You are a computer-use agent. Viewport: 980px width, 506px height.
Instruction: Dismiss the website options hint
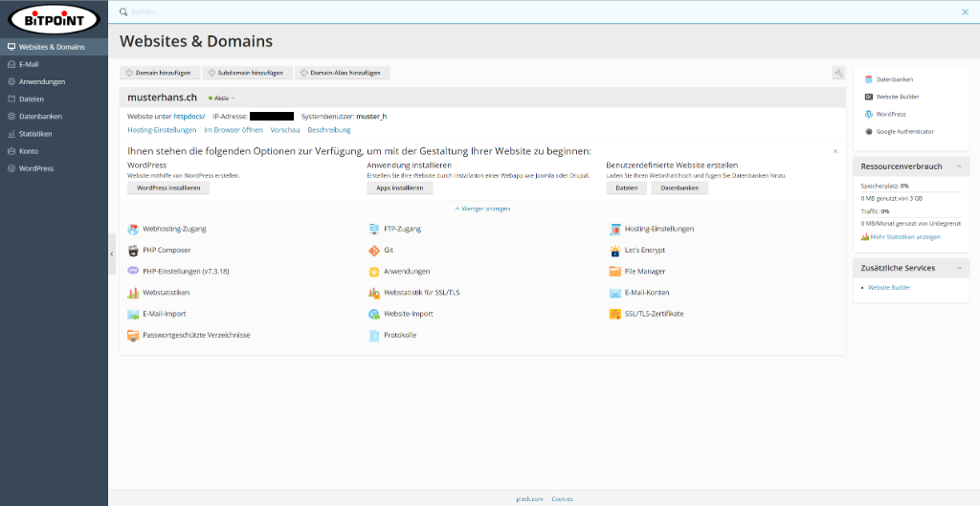pos(835,151)
